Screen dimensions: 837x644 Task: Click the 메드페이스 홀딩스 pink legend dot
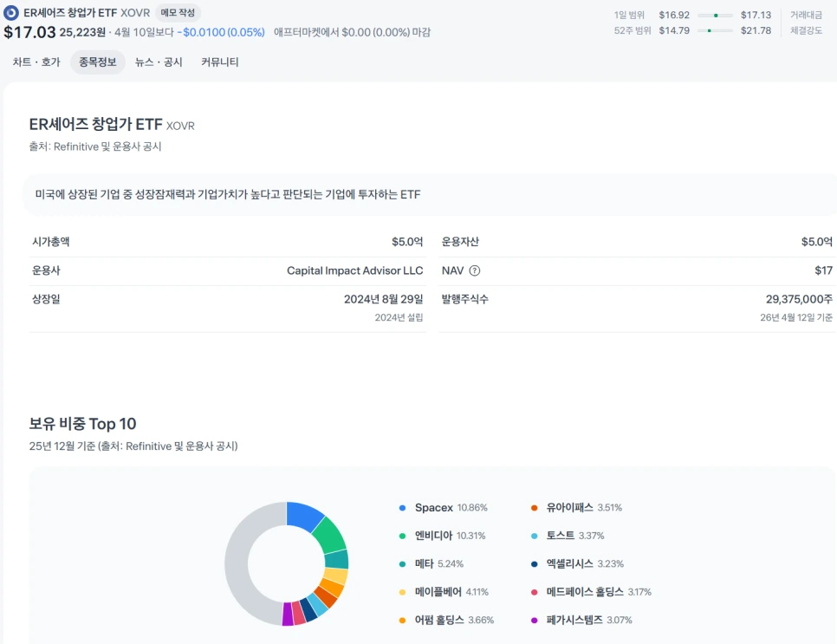(x=535, y=592)
